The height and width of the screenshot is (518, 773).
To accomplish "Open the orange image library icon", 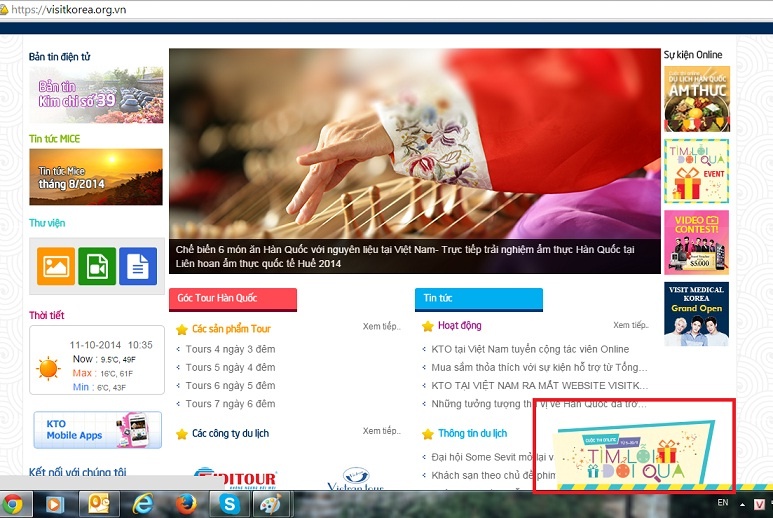I will pos(56,265).
